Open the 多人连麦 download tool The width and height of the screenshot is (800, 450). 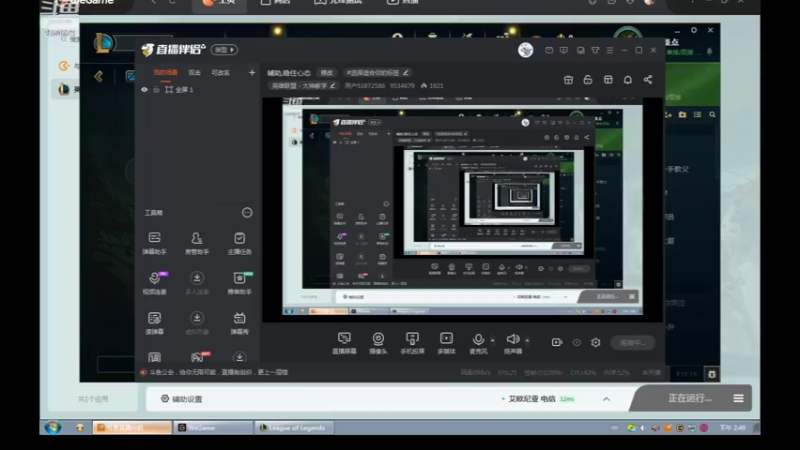point(196,283)
